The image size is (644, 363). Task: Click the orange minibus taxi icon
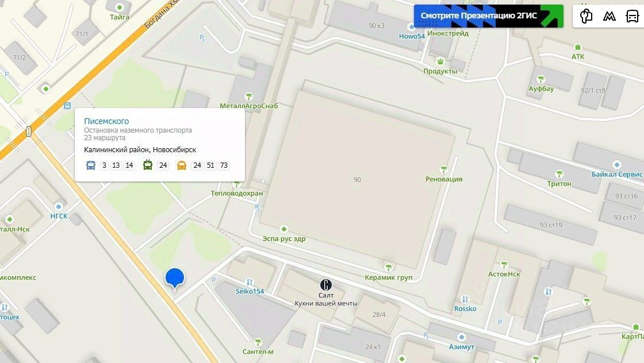point(182,165)
